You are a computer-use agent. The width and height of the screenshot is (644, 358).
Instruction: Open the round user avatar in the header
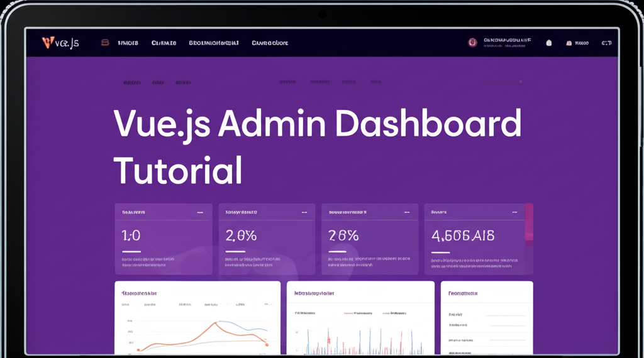point(472,42)
